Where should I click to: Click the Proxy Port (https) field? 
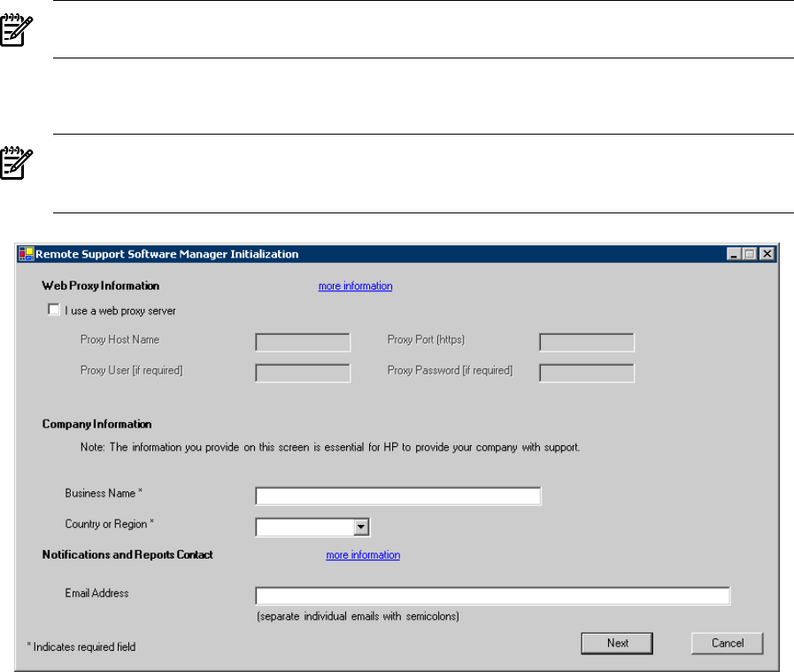tap(586, 343)
